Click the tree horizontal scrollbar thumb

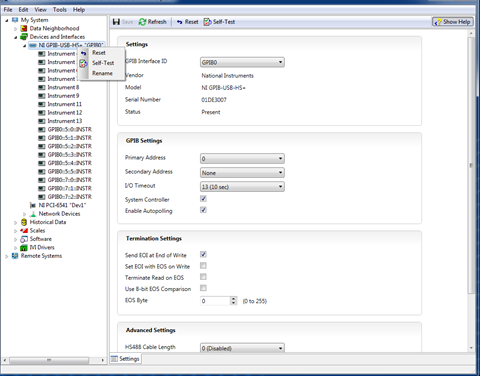[x=49, y=360]
